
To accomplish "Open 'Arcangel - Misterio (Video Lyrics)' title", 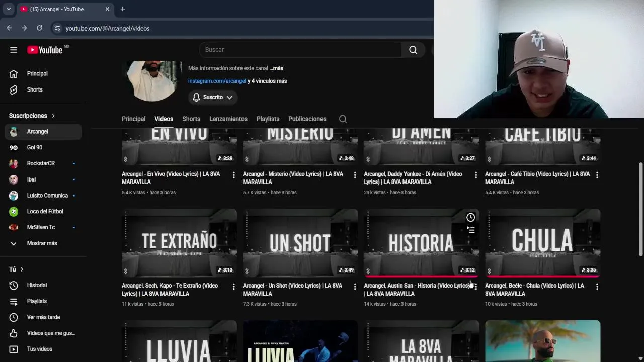I will [293, 178].
